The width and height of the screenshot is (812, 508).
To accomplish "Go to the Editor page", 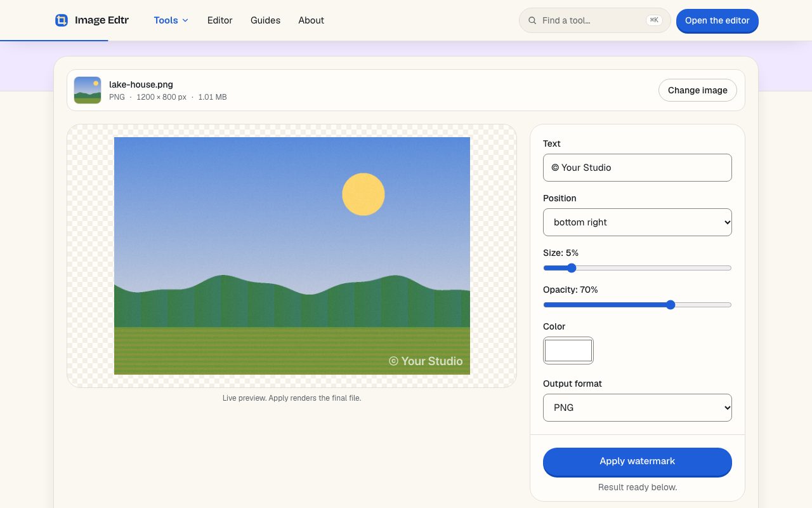I will click(220, 20).
